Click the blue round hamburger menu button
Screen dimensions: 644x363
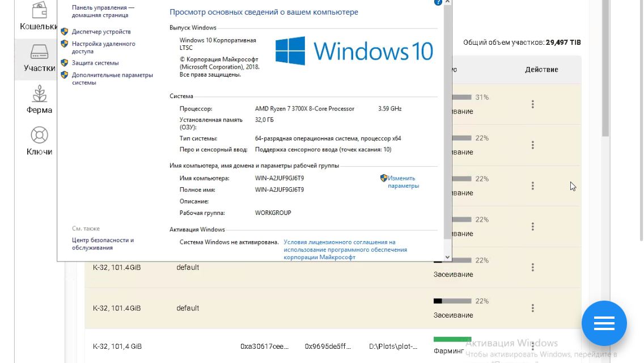(x=604, y=323)
